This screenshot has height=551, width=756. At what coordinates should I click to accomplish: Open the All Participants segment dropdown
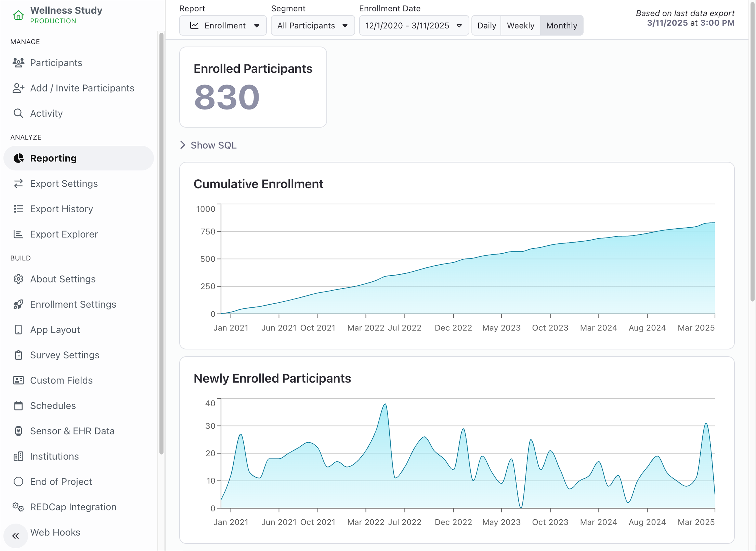point(312,26)
